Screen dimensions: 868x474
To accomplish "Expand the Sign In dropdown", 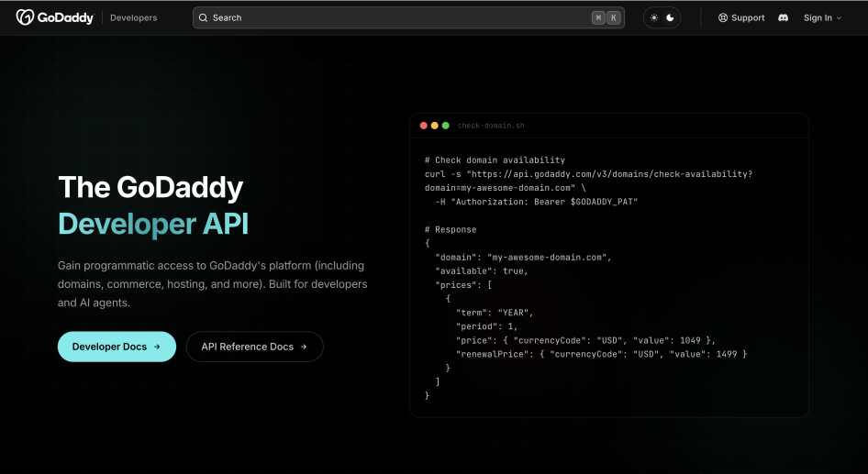I will pos(823,17).
